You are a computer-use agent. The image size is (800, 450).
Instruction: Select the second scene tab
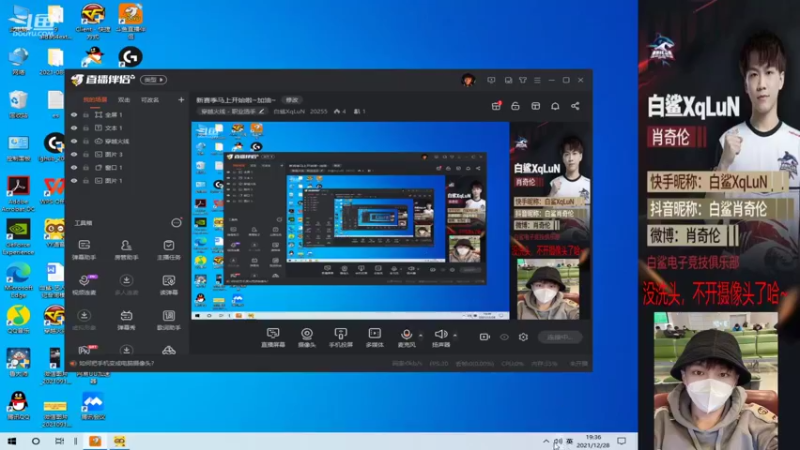click(x=124, y=100)
